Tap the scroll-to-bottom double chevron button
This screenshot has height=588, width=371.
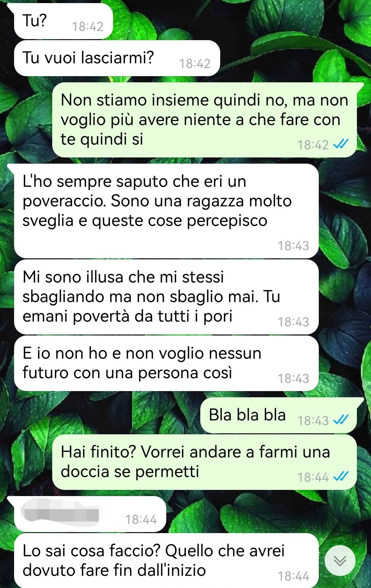tap(340, 561)
